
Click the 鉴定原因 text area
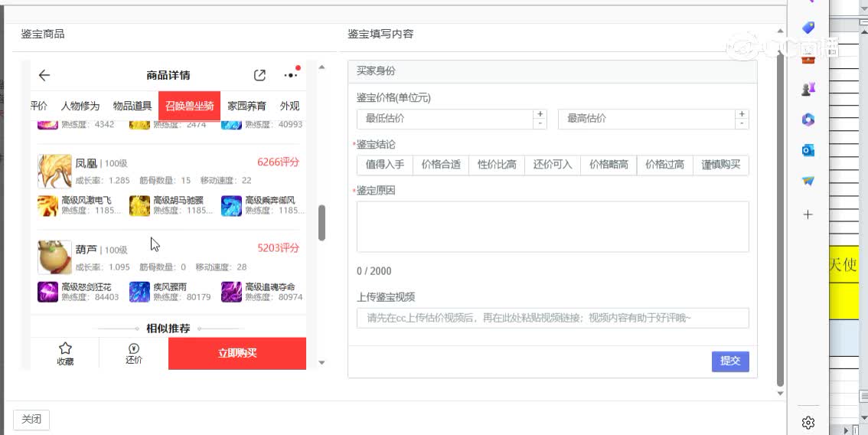click(553, 227)
